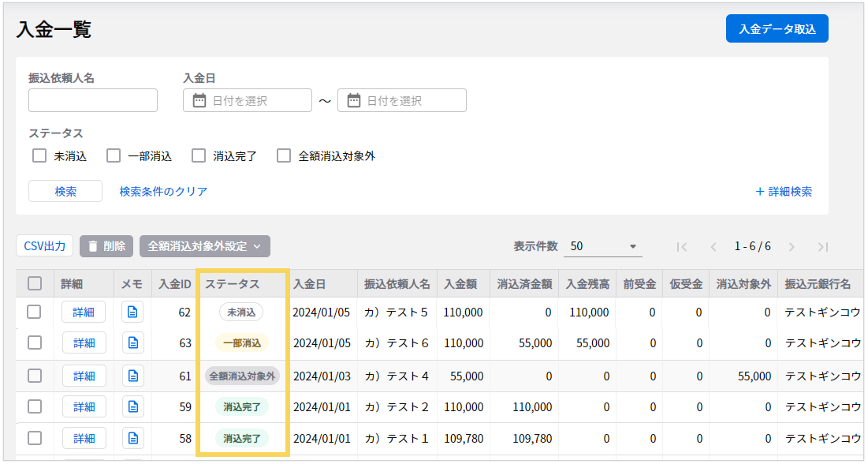Click 検索条件のクリア link
The height and width of the screenshot is (464, 868).
tap(163, 192)
